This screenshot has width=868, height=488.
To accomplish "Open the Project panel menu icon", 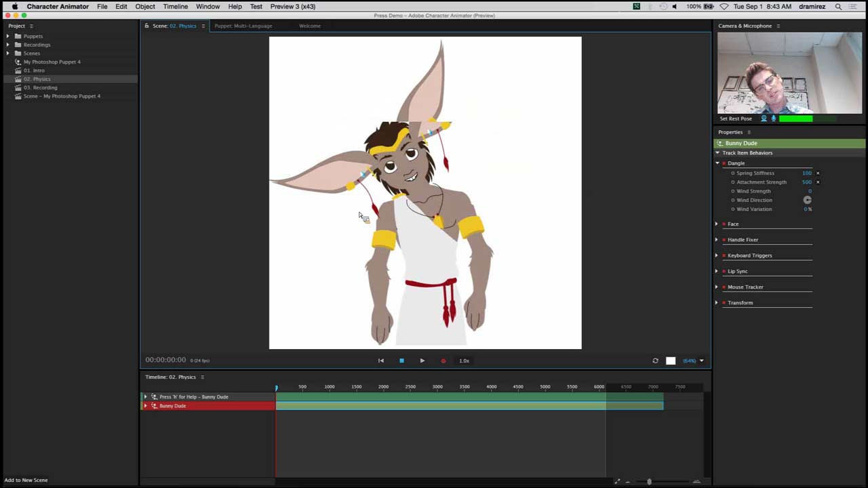I will 31,26.
